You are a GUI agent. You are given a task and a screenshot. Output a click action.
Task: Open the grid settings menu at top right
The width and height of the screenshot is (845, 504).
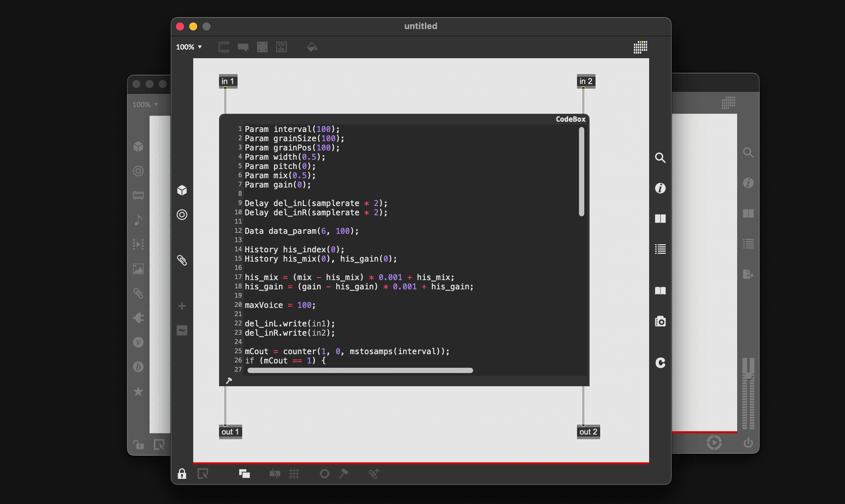pos(640,48)
